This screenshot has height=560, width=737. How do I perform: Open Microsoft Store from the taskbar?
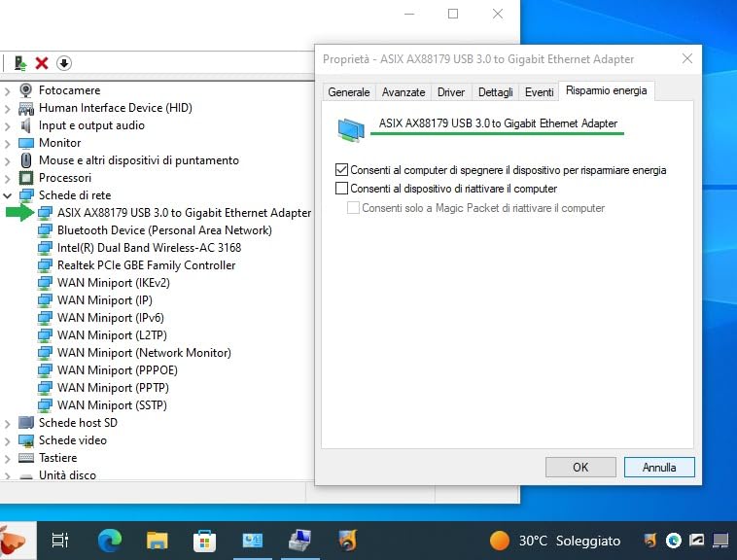coord(204,541)
